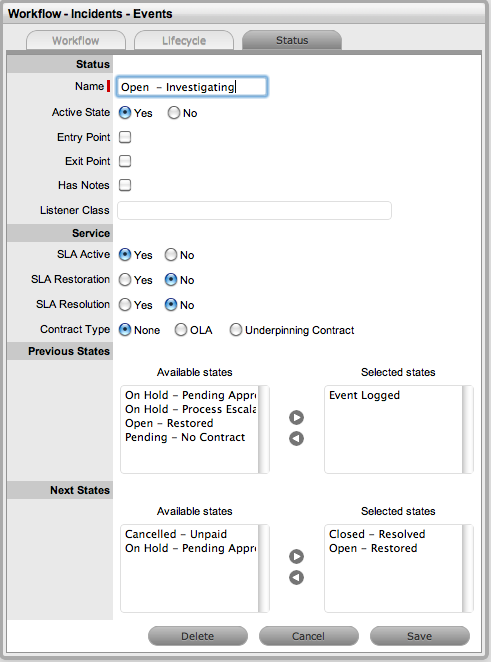This screenshot has width=491, height=662.
Task: Select the Underpinning Contract radio option
Action: click(x=236, y=330)
